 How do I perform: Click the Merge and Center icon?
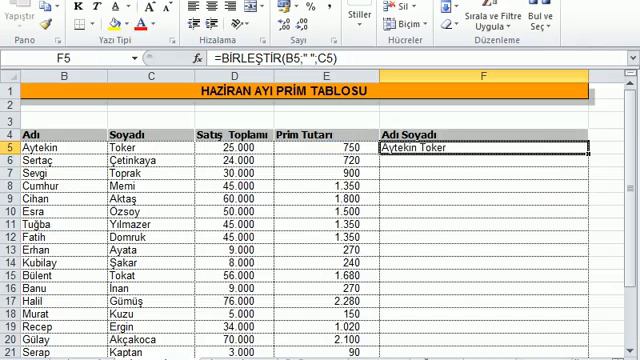tap(250, 6)
